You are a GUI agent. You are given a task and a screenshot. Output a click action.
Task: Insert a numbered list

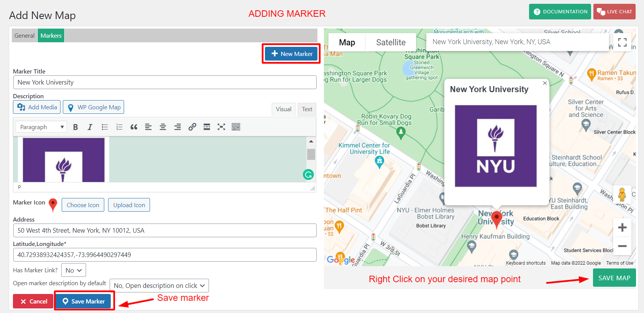pos(120,127)
